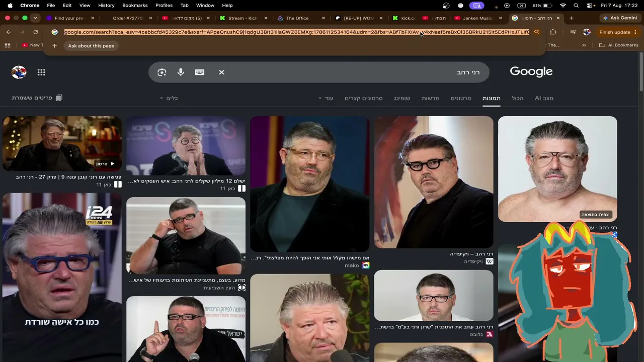Switch to the 'Order #72770' tab
The width and height of the screenshot is (644, 362).
pos(128,18)
